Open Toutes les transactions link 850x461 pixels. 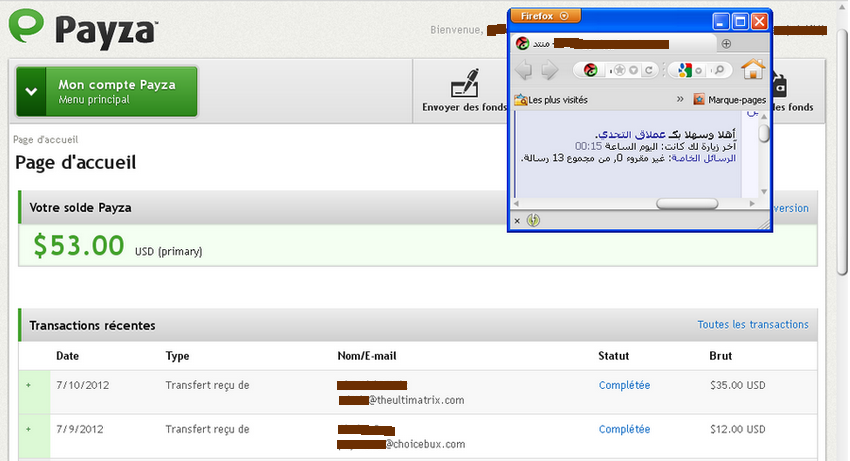click(x=752, y=324)
